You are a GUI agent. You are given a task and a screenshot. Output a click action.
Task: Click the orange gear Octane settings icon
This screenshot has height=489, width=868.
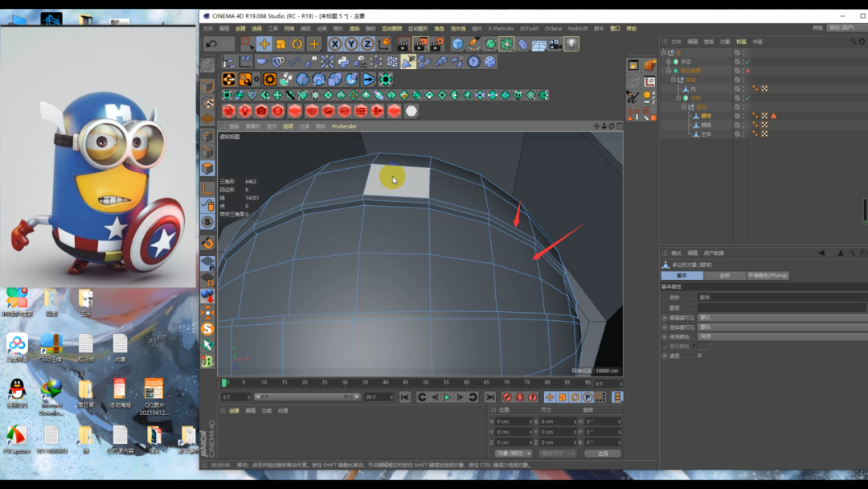point(269,79)
